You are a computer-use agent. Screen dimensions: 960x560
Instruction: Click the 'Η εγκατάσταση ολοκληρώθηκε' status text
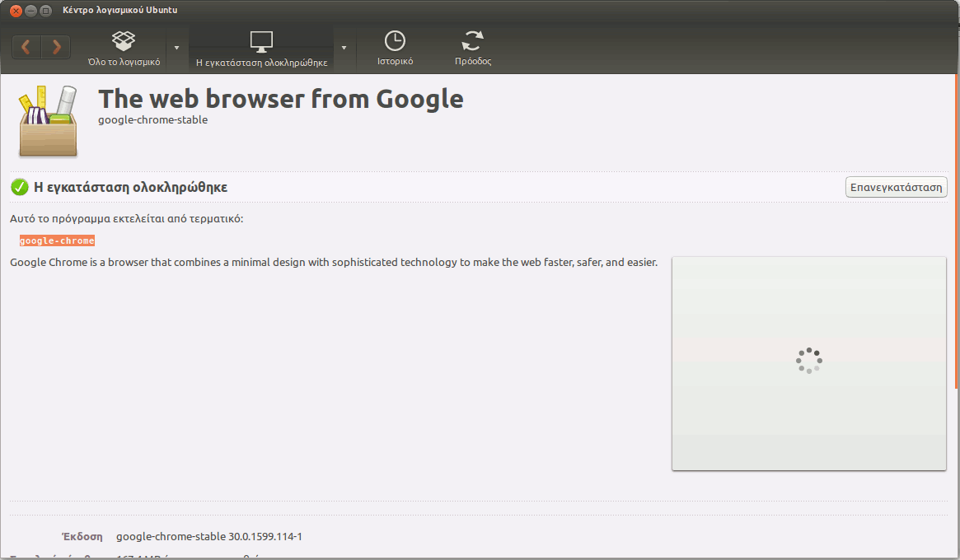130,187
